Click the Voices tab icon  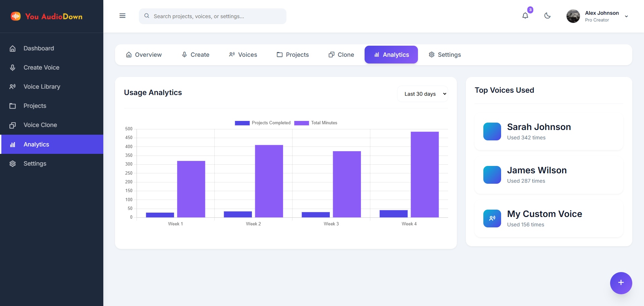click(x=232, y=54)
